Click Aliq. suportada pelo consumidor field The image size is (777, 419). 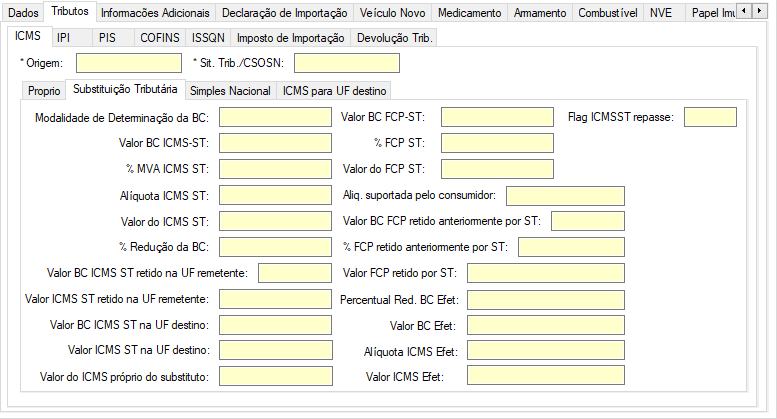pyautogui.click(x=565, y=196)
